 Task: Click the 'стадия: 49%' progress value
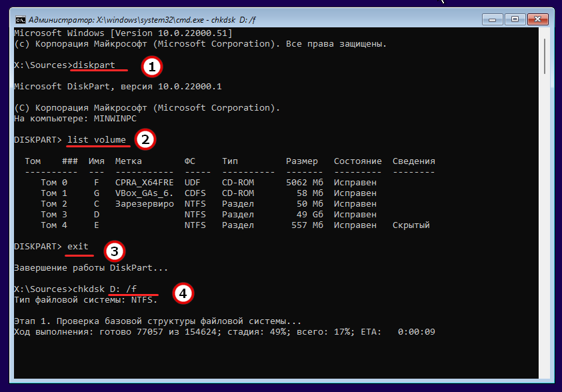coord(256,332)
